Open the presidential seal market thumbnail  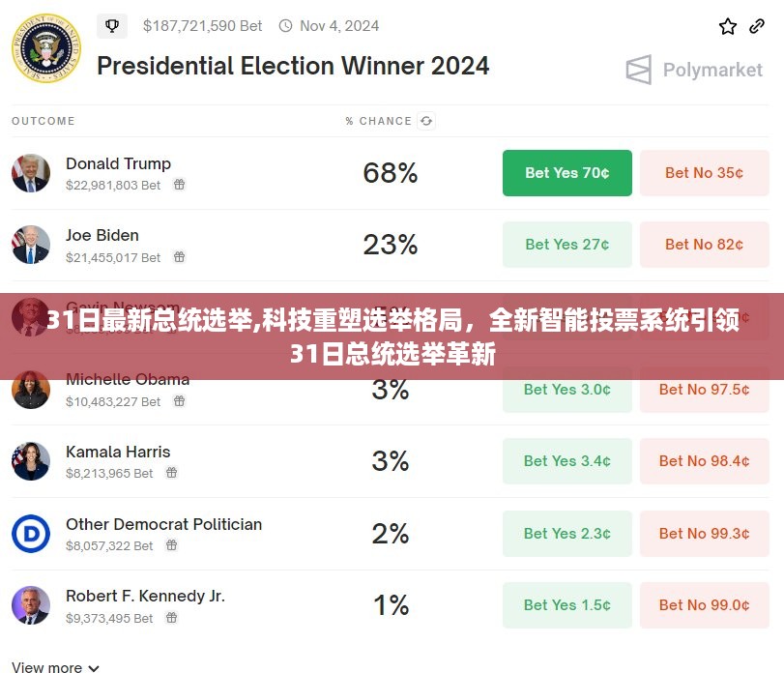46,48
